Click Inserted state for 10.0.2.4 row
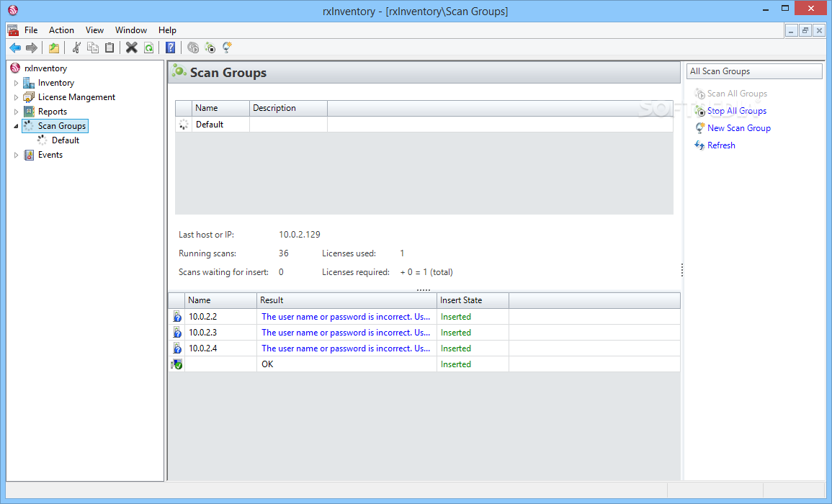This screenshot has width=832, height=504. 456,348
